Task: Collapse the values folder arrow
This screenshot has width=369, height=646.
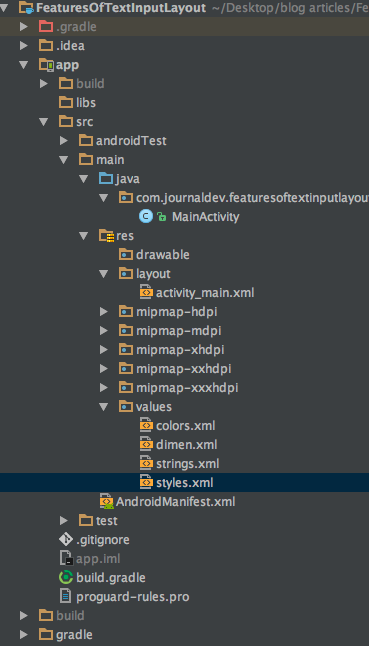Action: tap(103, 407)
